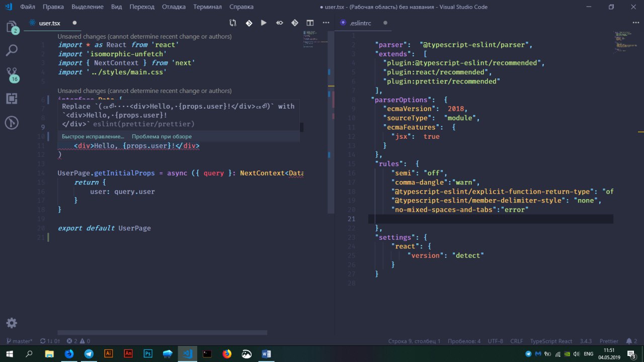Open problems panel via errors and warnings count

[78, 341]
